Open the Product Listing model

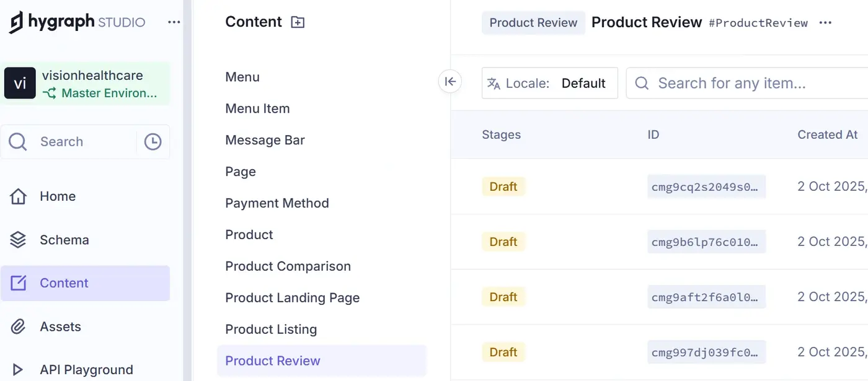pyautogui.click(x=271, y=330)
